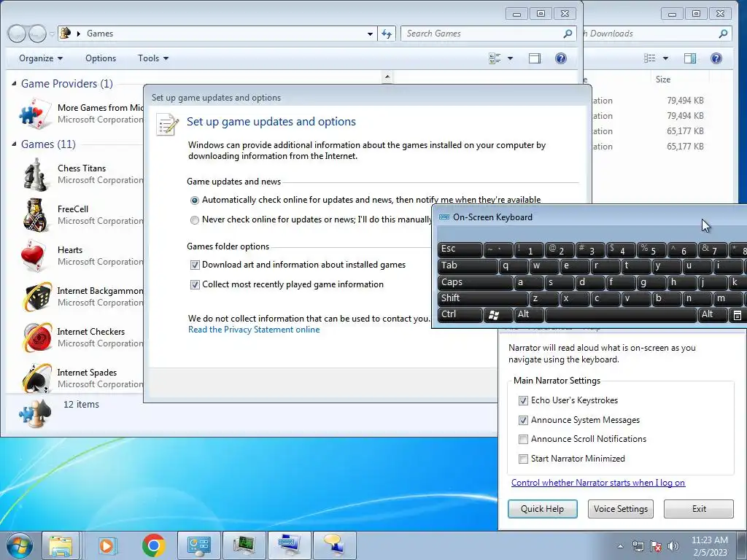Launch the Hearts game icon
The height and width of the screenshot is (560, 747).
[34, 256]
